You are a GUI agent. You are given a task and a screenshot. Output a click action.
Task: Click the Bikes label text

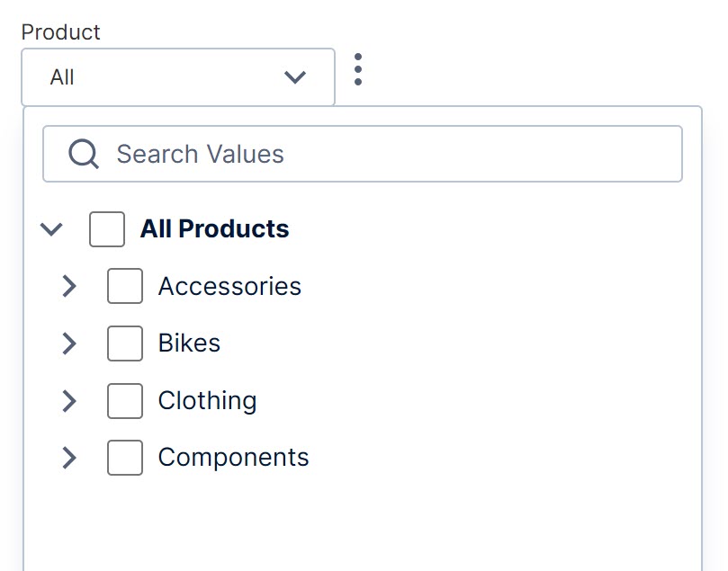189,343
